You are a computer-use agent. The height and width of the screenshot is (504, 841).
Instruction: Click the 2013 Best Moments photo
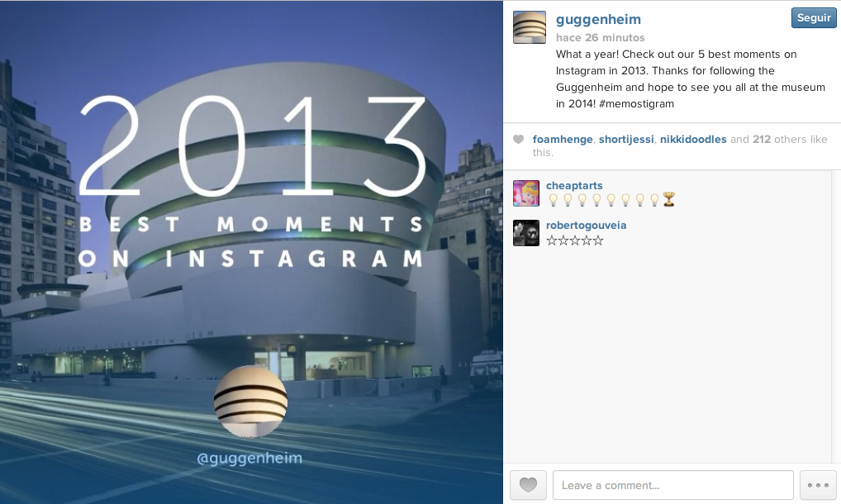click(251, 252)
